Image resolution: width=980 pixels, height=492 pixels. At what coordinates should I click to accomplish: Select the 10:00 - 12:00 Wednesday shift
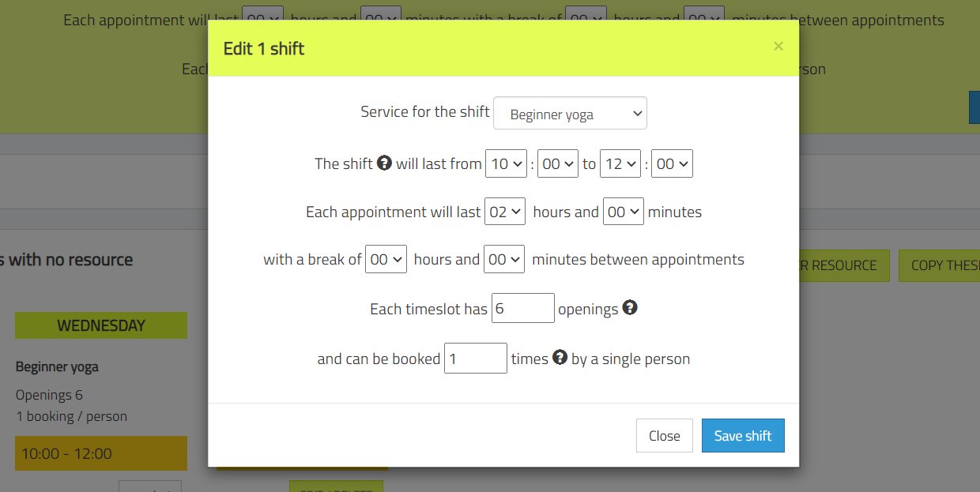pyautogui.click(x=101, y=453)
